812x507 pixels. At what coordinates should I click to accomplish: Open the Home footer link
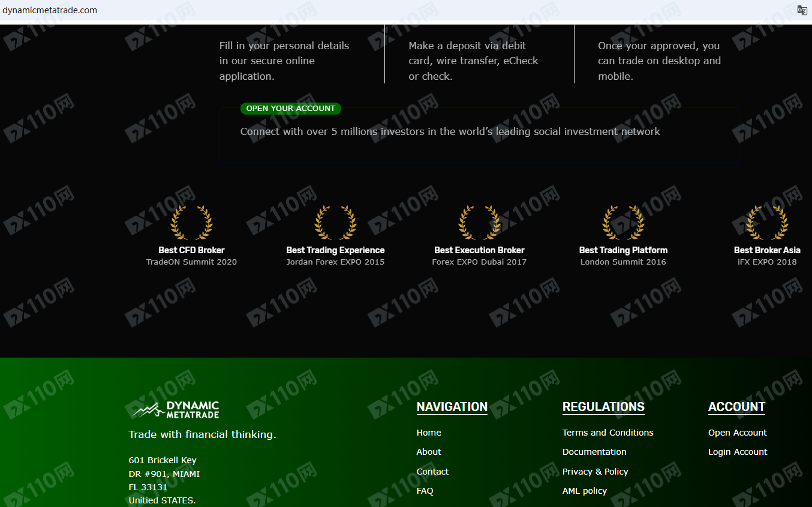point(429,433)
